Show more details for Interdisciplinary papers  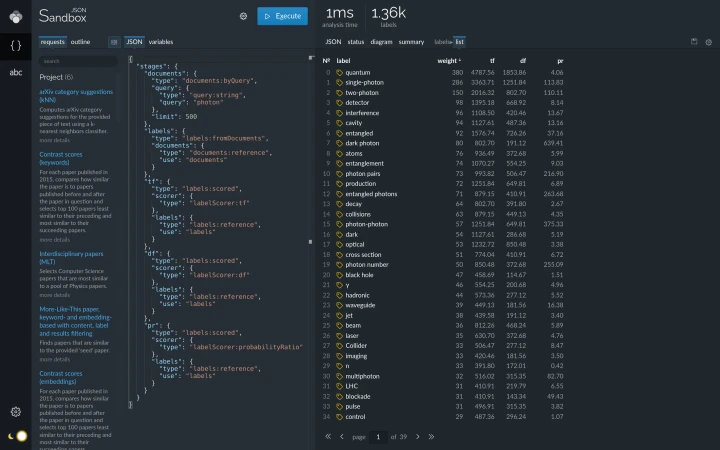[55, 295]
